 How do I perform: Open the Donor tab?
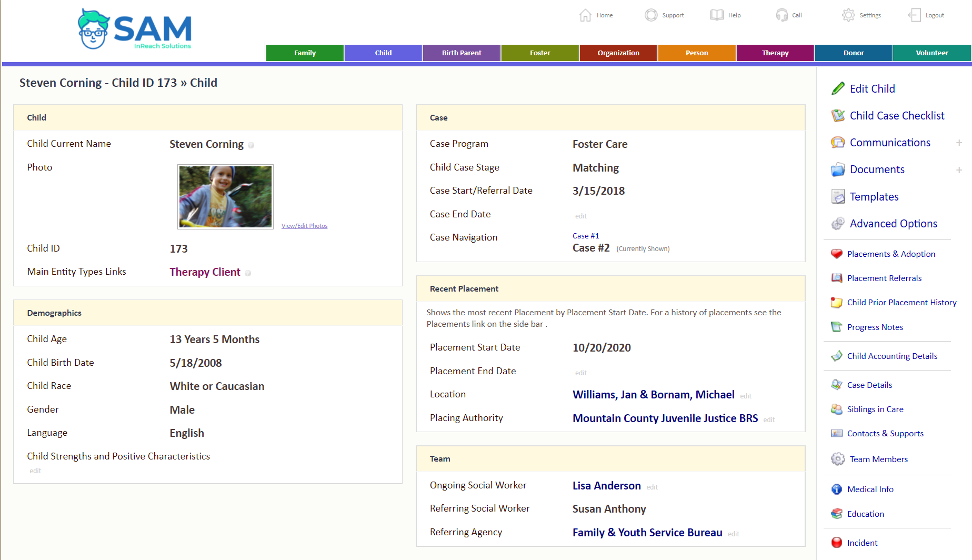pos(854,53)
